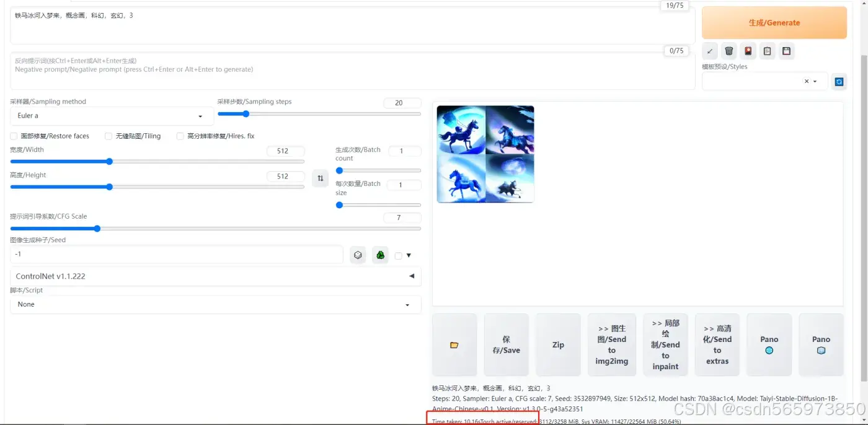Click the Seed input field showing -1
This screenshot has width=868, height=425.
[177, 255]
